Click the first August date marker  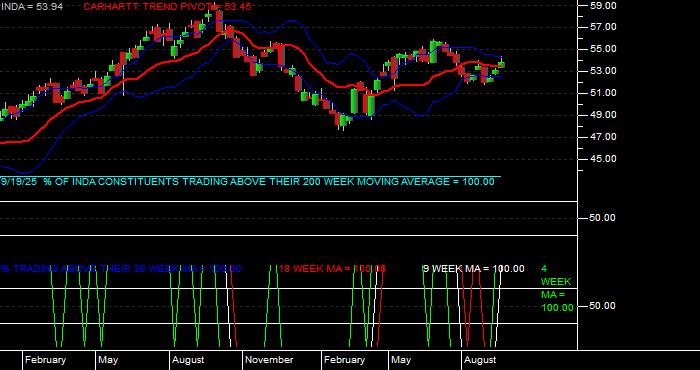pos(188,360)
